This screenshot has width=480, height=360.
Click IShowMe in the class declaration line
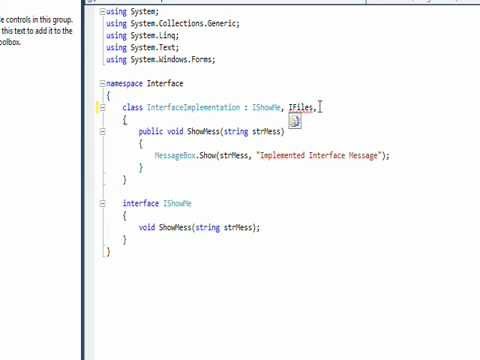point(266,107)
